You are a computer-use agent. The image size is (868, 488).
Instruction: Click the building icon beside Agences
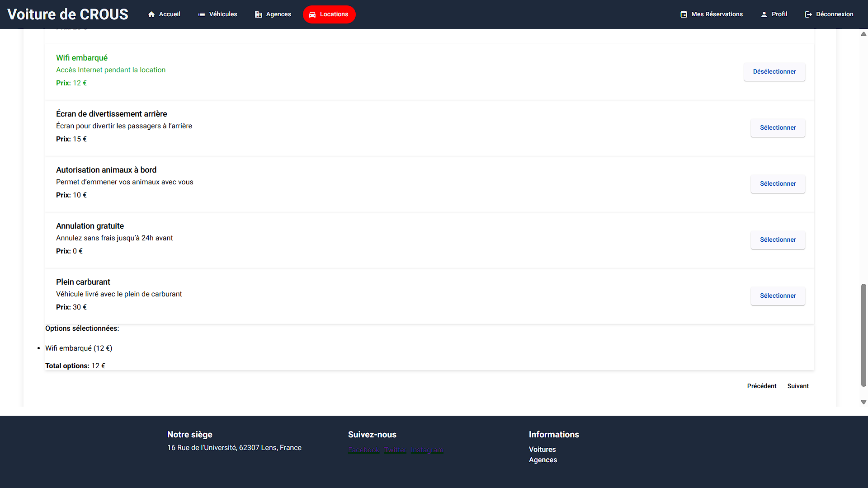259,14
